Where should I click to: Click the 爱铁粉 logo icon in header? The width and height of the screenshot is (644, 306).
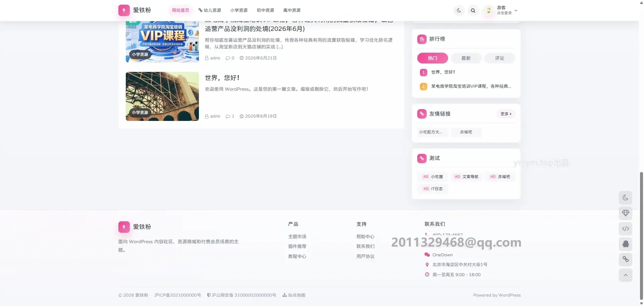[124, 10]
